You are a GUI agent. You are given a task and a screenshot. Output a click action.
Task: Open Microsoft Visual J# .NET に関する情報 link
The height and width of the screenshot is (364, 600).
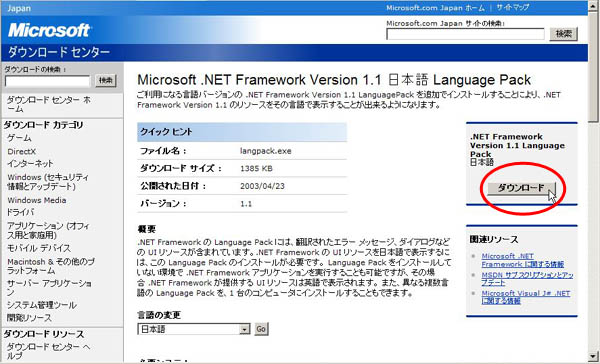tap(525, 297)
